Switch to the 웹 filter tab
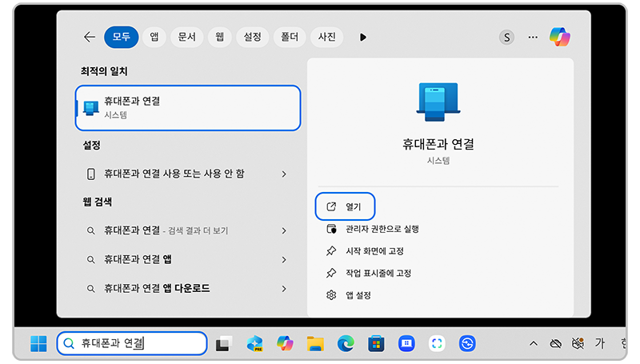 coord(219,37)
